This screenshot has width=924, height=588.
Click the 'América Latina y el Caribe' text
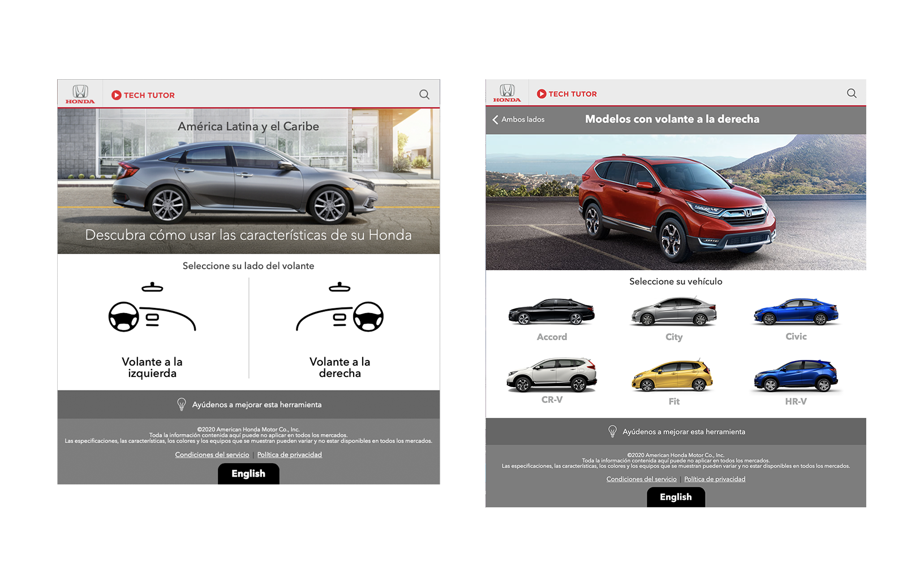[248, 126]
